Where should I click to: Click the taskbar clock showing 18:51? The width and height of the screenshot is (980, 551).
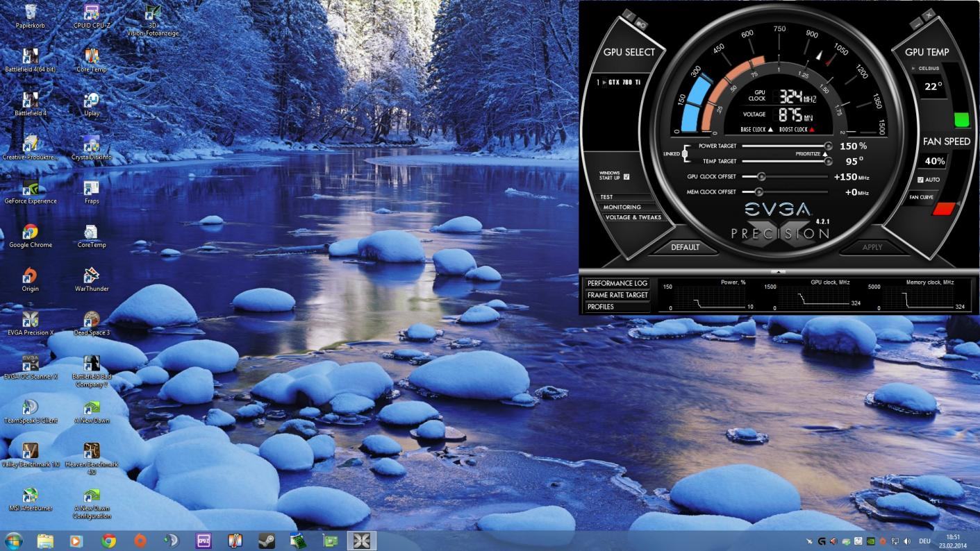click(x=954, y=541)
